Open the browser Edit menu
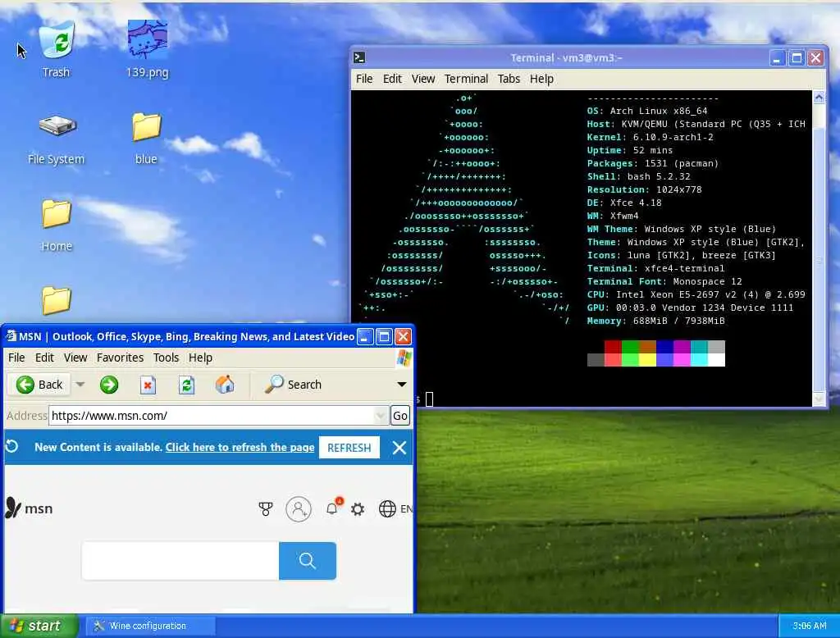The image size is (840, 638). (44, 358)
